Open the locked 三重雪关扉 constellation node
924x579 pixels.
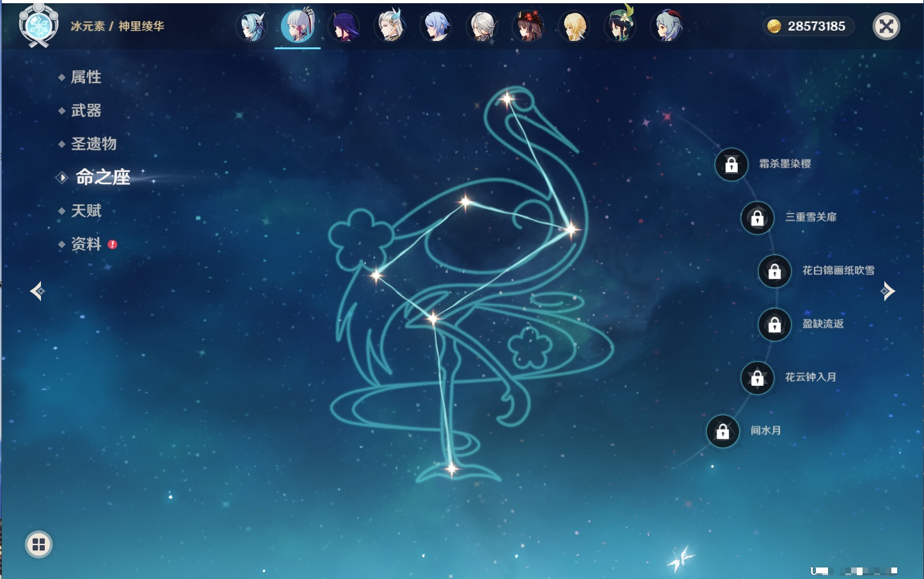pos(757,218)
